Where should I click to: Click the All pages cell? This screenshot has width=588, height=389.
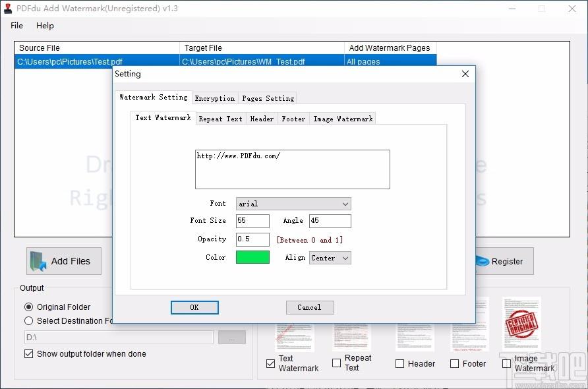(390, 61)
